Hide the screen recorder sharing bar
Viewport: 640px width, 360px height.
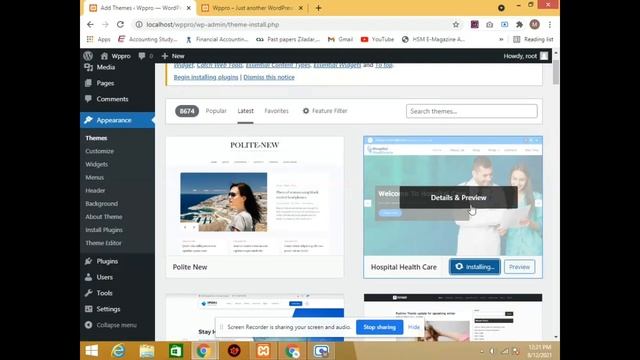coord(414,327)
